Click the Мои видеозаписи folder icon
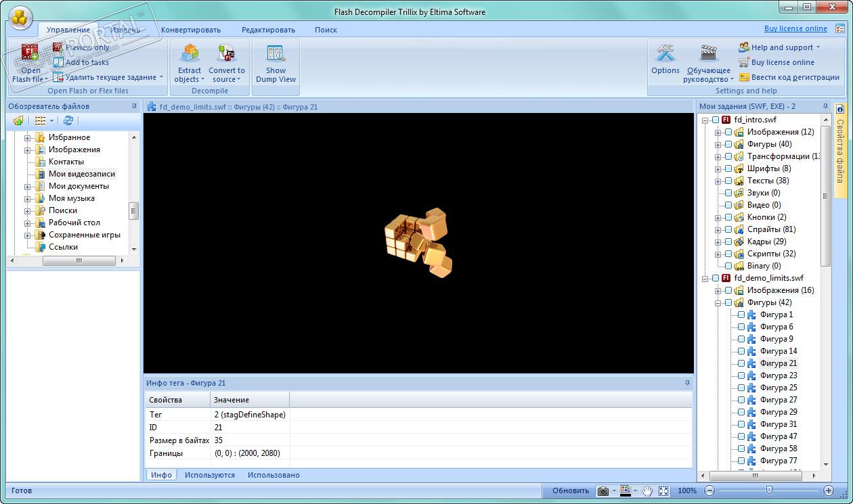Viewport: 853px width, 504px height. 41,174
